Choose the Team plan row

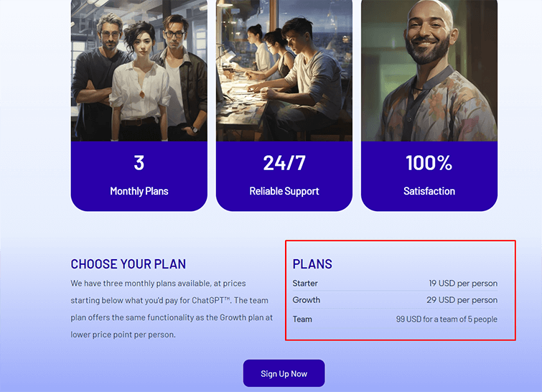click(395, 319)
